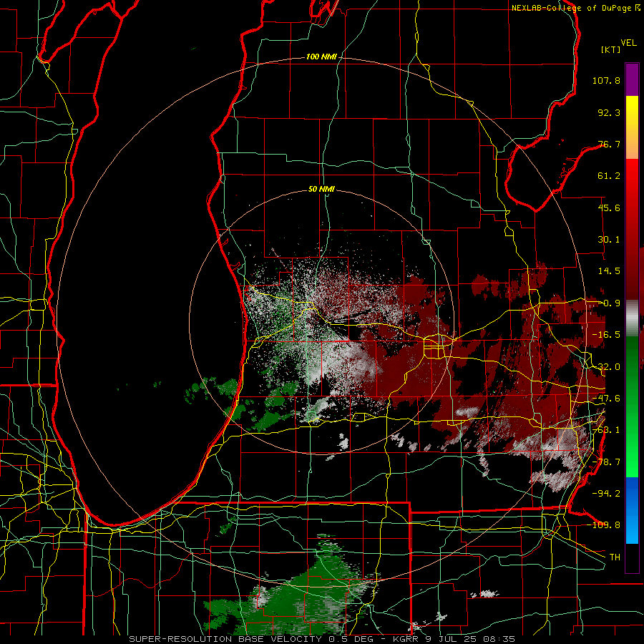Screen dimensions: 644x644
Task: Select the 92.3 value on velocity scale
Action: [x=609, y=112]
